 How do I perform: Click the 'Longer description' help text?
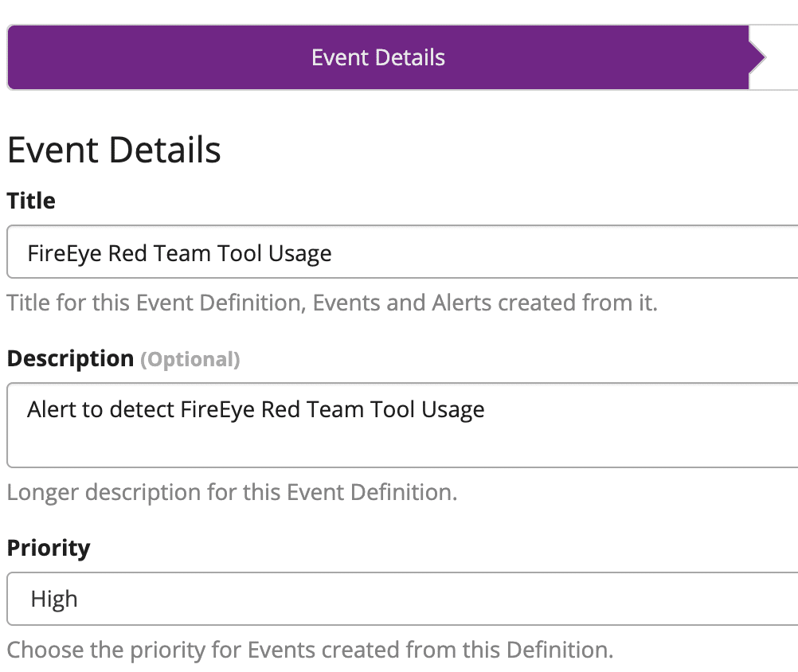232,492
